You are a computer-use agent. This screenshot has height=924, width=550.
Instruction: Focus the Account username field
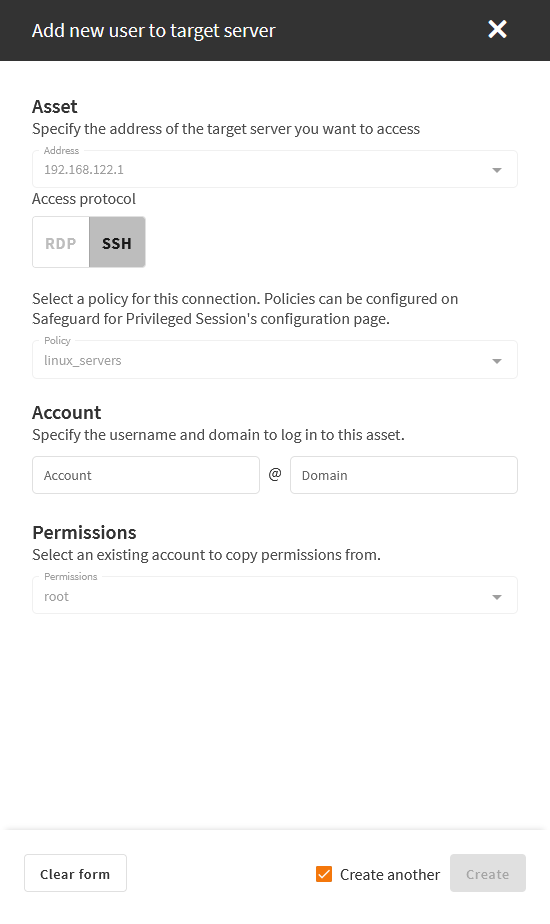click(x=146, y=475)
